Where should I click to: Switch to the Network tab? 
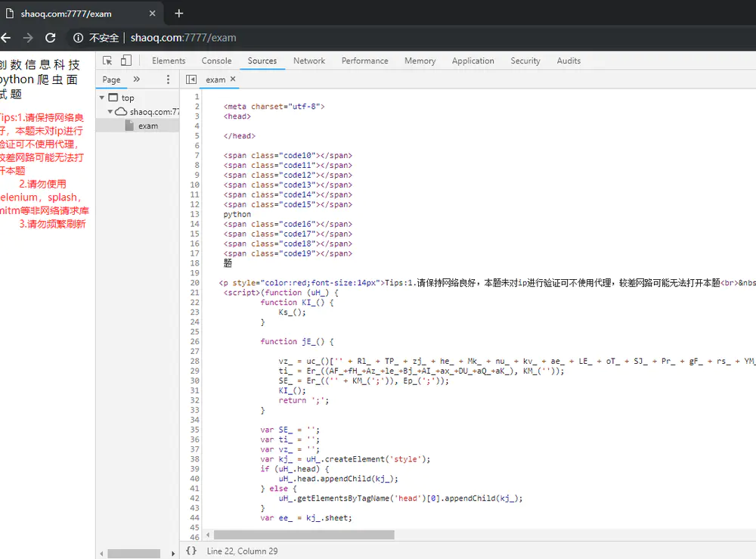308,61
